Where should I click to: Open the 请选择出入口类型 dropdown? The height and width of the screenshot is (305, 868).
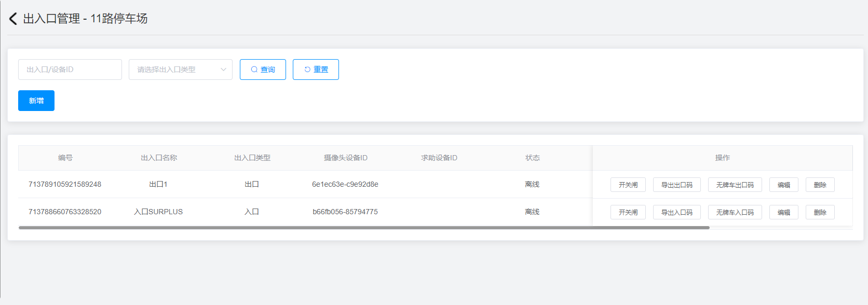pos(180,70)
